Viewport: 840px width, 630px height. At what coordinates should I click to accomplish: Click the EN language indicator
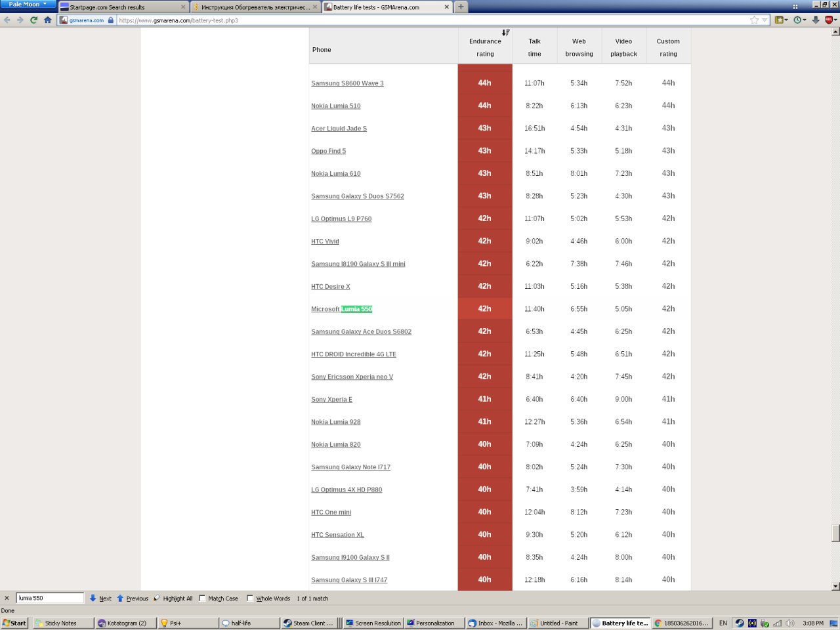click(x=723, y=623)
